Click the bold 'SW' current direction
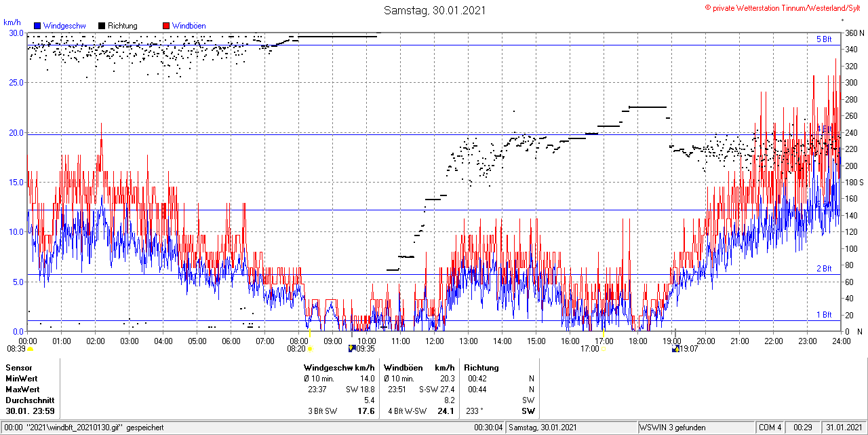Image resolution: width=868 pixels, height=435 pixels. tap(528, 411)
